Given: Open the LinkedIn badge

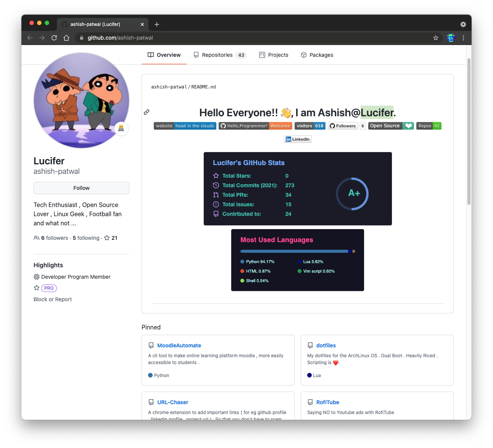Looking at the screenshot, I should pos(298,139).
